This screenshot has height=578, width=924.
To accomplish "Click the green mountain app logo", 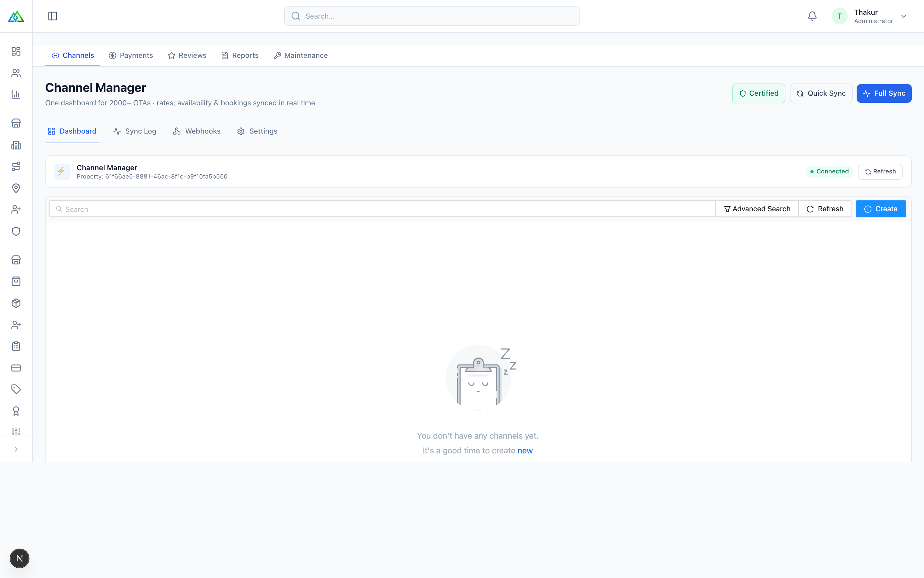I will [16, 16].
